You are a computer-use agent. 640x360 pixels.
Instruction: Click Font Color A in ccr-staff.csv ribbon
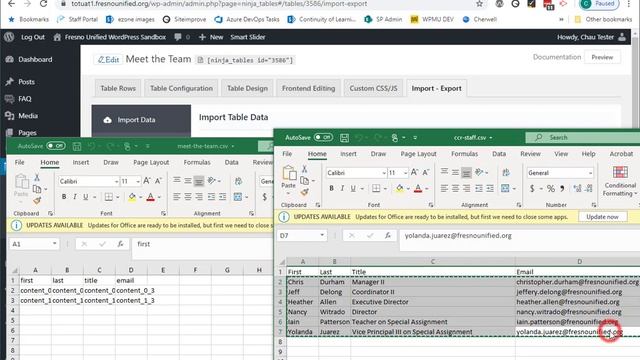click(418, 188)
